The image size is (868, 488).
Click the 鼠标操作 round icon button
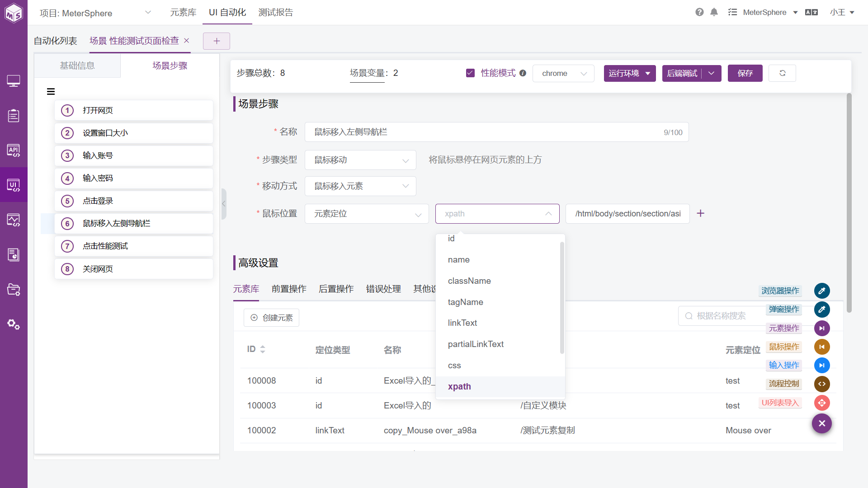click(x=822, y=347)
